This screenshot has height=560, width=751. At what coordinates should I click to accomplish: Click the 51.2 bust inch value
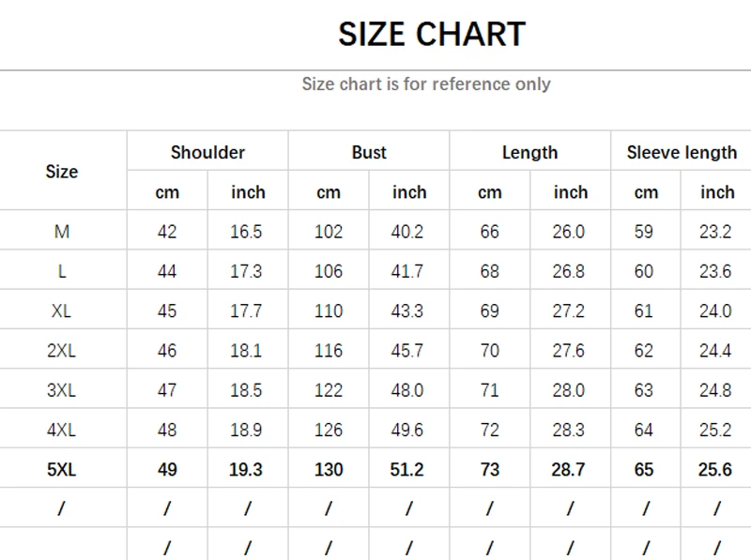[407, 470]
